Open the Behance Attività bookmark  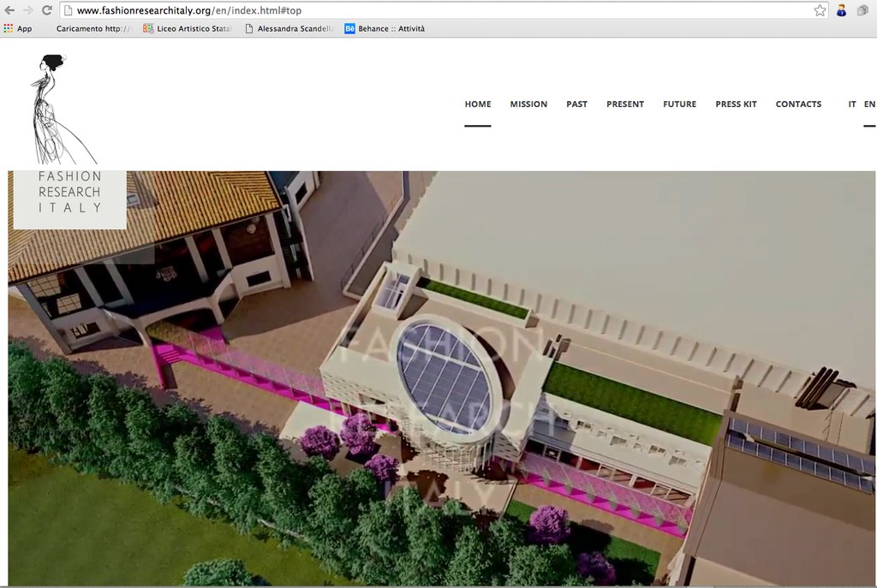[385, 28]
